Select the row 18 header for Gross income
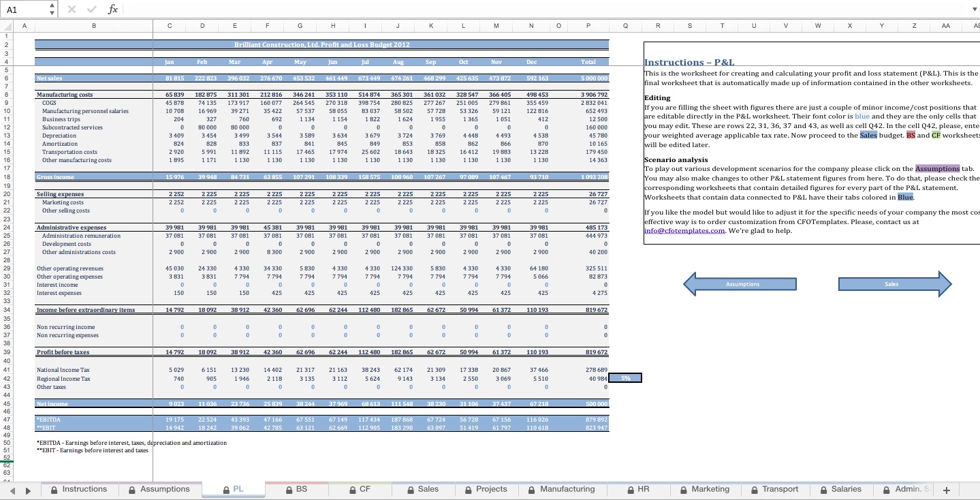This screenshot has height=500, width=980. pyautogui.click(x=6, y=176)
